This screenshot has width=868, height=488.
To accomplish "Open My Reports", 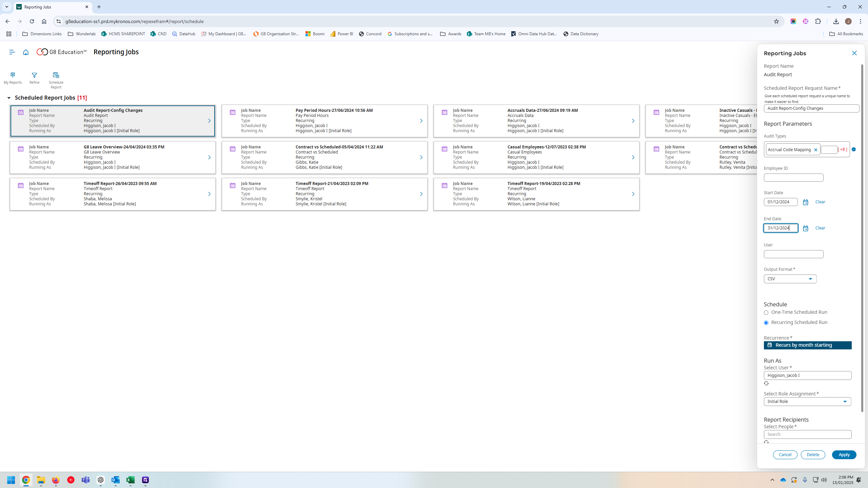I will [x=13, y=78].
